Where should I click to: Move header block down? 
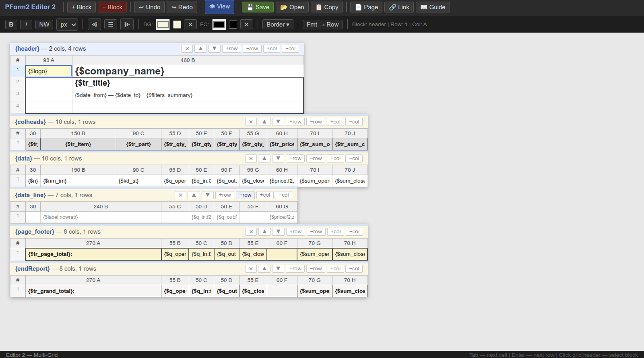coord(215,49)
